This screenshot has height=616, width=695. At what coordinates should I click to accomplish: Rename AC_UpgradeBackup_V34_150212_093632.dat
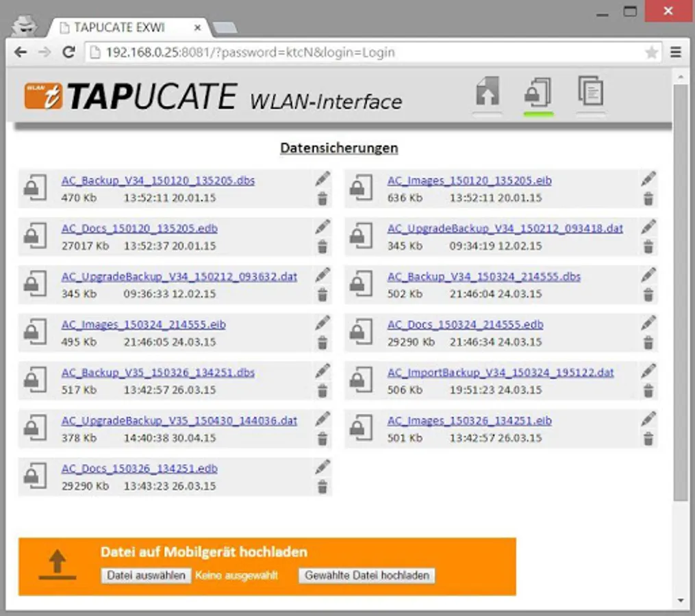(x=323, y=274)
